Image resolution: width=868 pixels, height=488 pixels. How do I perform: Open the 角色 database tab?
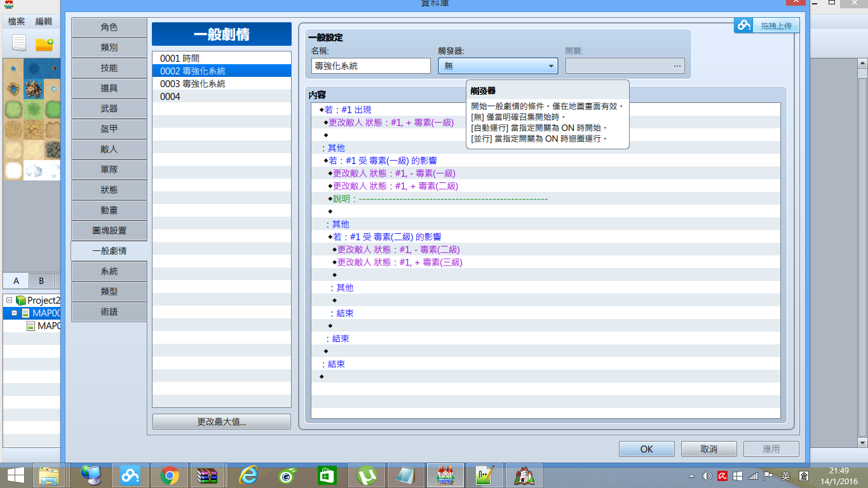tap(109, 27)
